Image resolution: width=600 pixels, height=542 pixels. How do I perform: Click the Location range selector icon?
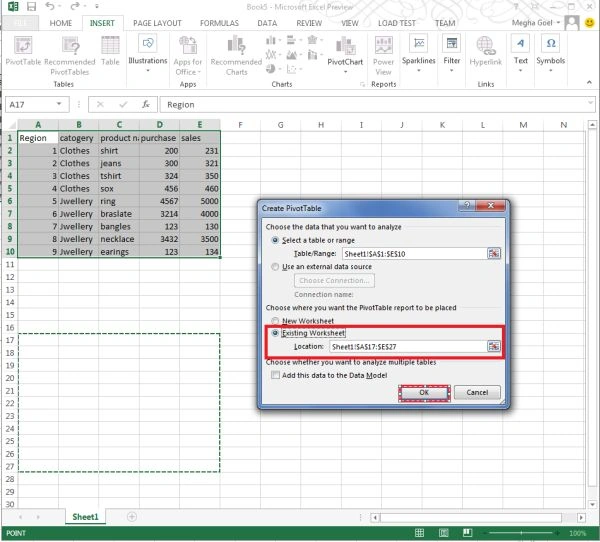tap(494, 346)
